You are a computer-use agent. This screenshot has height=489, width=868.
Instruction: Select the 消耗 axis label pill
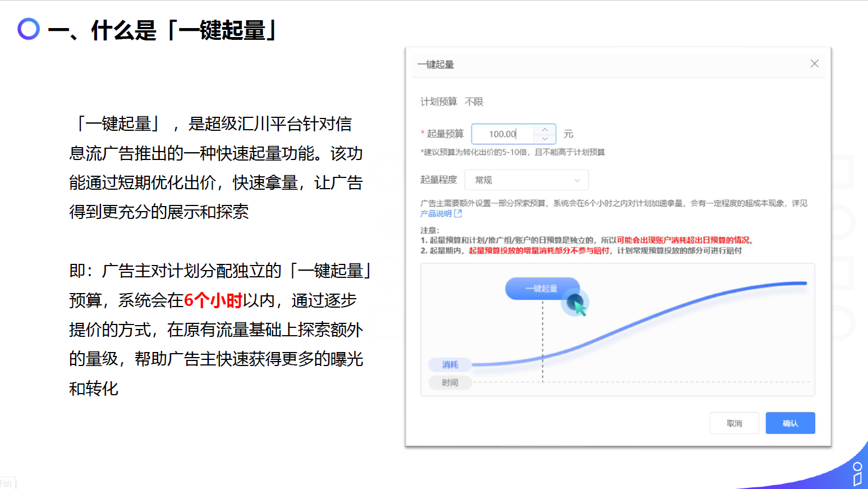449,365
